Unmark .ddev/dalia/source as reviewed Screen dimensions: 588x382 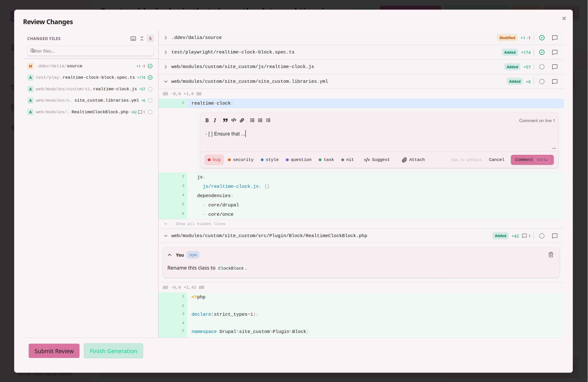point(541,38)
